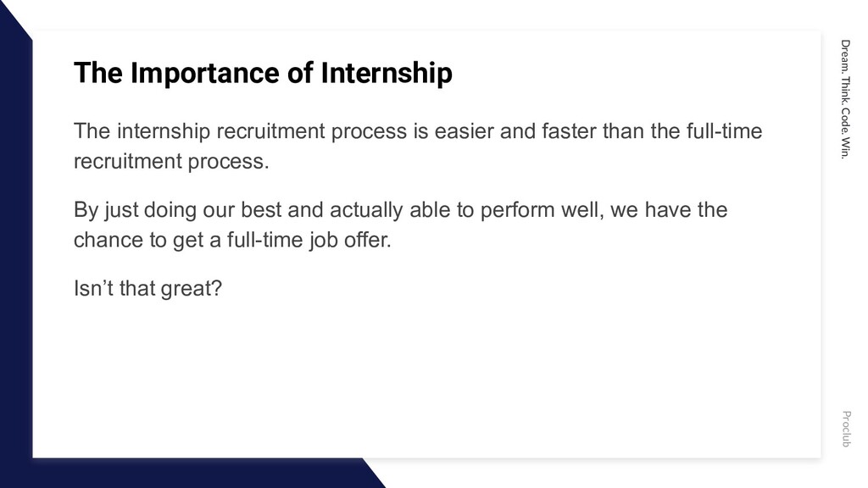Screen dimensions: 868x488
Task: Click the line recruitment process. below the first sentence
Action: tap(171, 162)
